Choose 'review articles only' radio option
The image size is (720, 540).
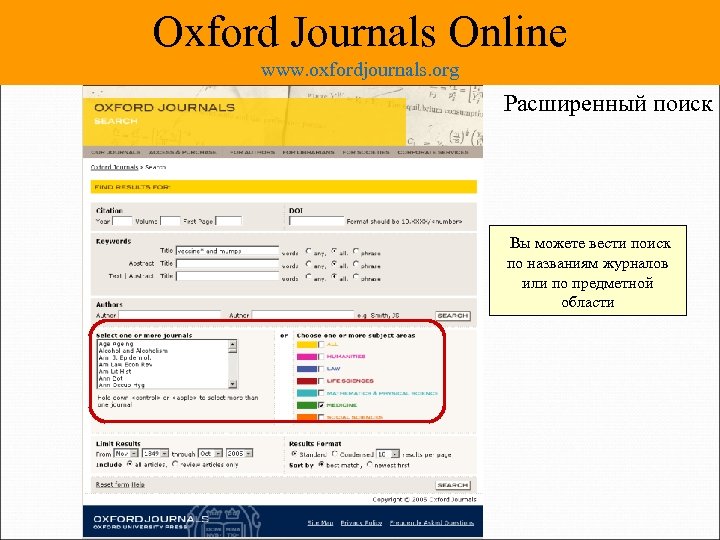point(175,464)
